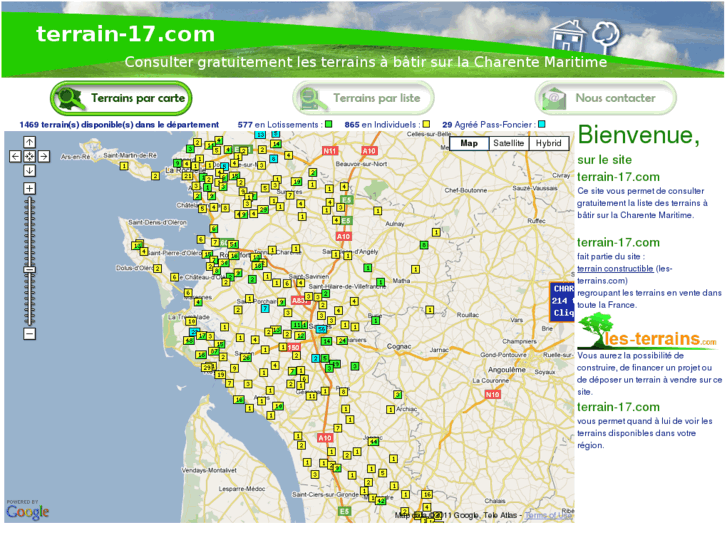Select the 26 marker near Saujon

coord(246,358)
